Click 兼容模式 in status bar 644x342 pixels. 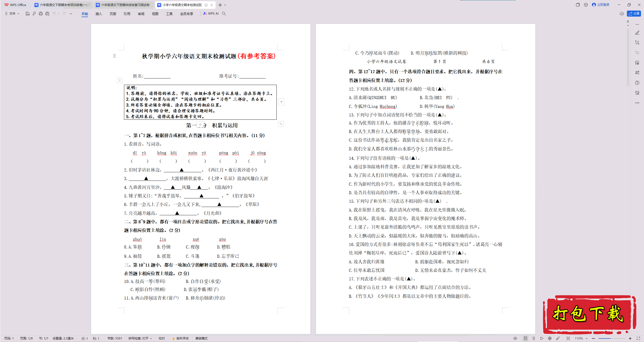[202, 338]
